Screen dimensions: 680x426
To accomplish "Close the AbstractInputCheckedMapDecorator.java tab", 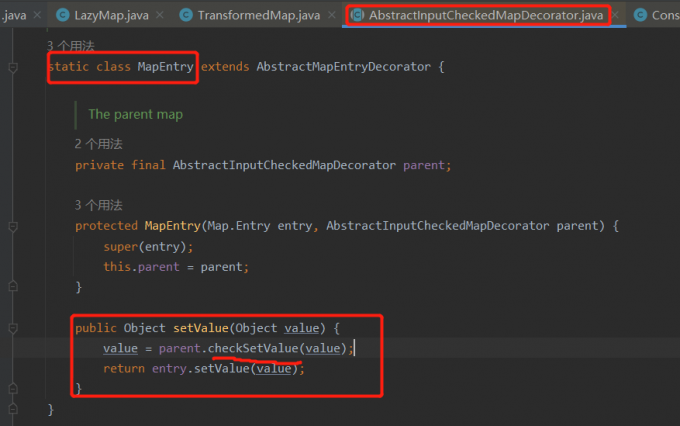I will [x=615, y=15].
